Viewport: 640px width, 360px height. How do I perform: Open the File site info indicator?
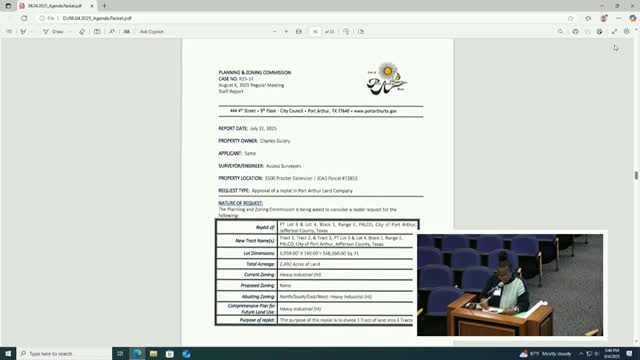pyautogui.click(x=47, y=18)
